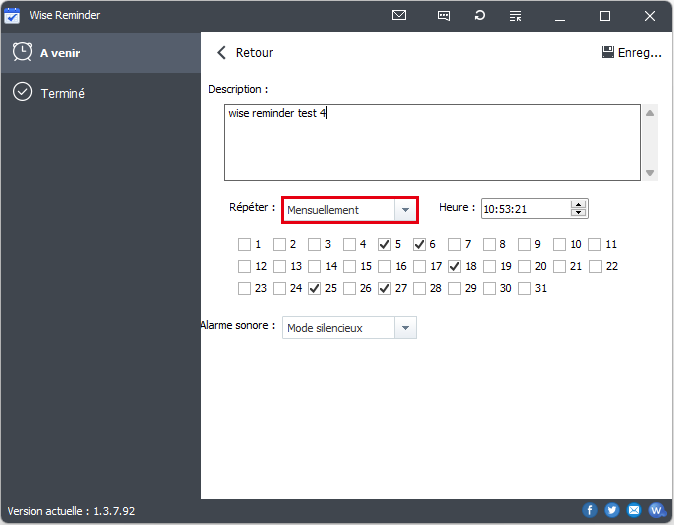Check the day 31 checkbox
The width and height of the screenshot is (674, 525).
pos(524,289)
